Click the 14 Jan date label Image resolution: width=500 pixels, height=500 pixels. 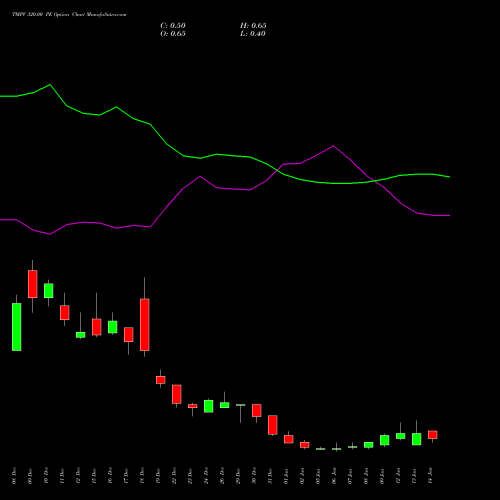430,476
